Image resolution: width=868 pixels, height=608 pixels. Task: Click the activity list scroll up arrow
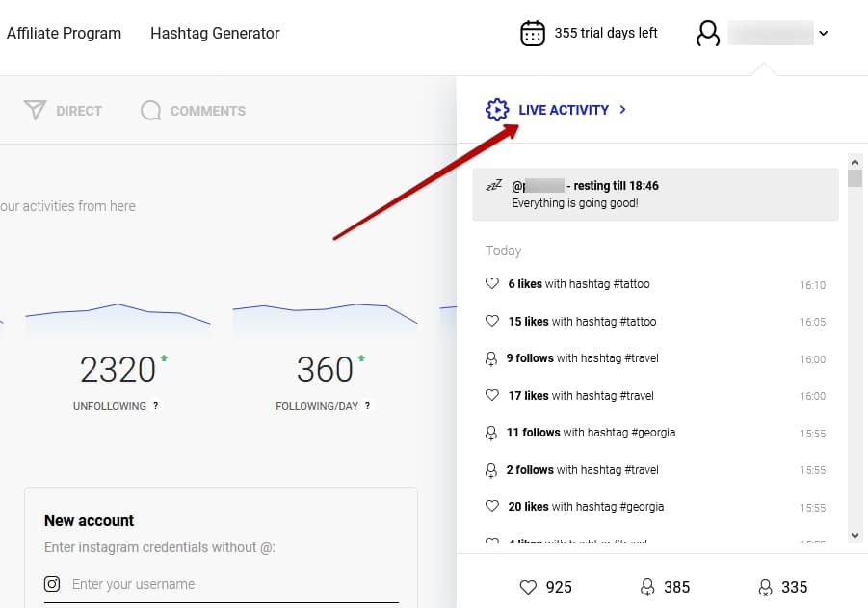855,162
